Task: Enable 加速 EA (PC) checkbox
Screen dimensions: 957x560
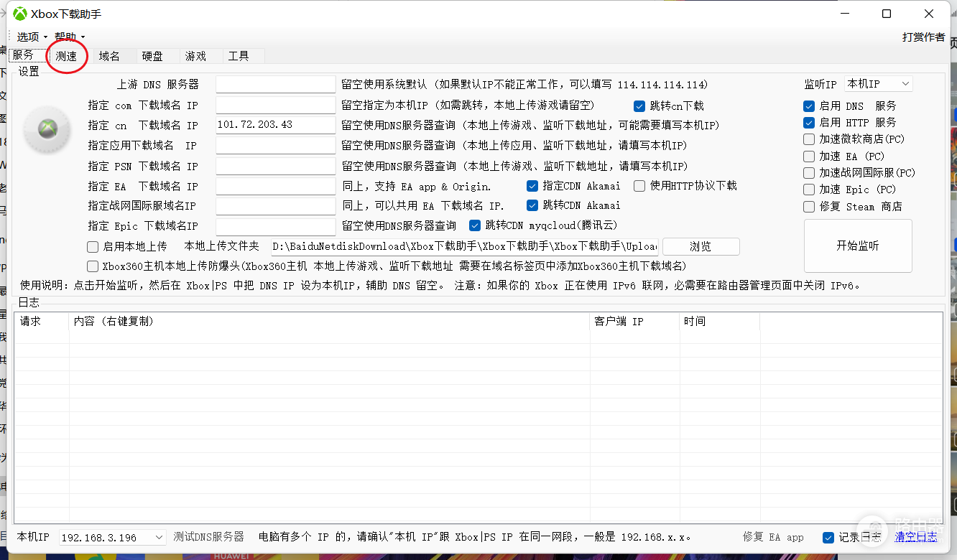Action: point(809,157)
